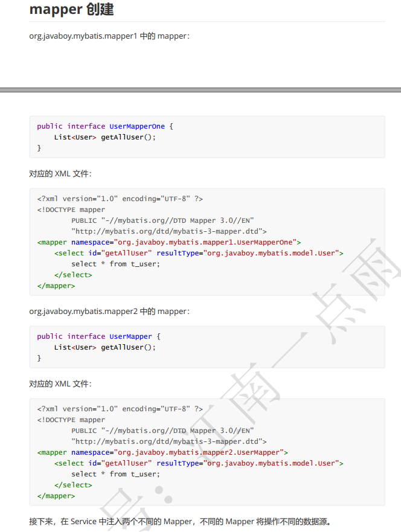The image size is (401, 532).
Task: Click the mapper1.UserMapperOne namespace value
Action: 205,242
